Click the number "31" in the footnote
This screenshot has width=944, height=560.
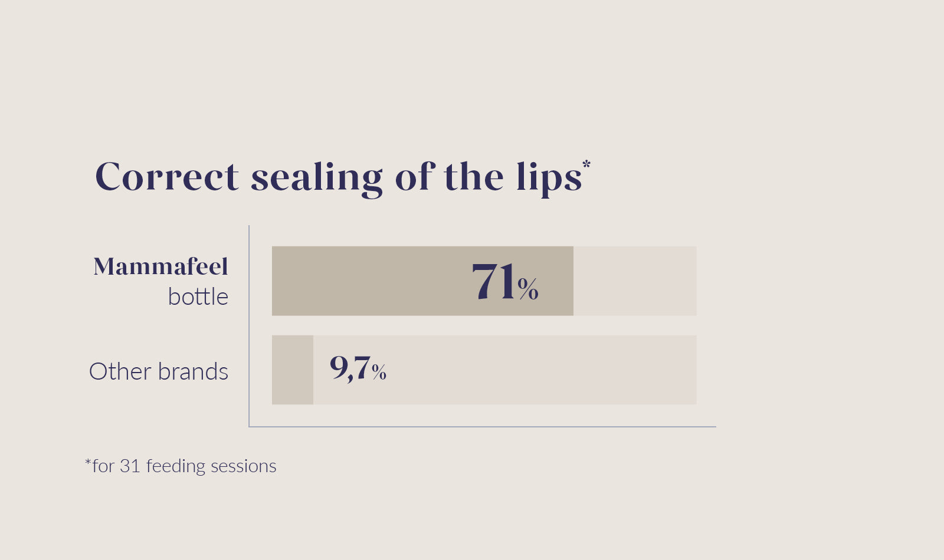(x=130, y=466)
